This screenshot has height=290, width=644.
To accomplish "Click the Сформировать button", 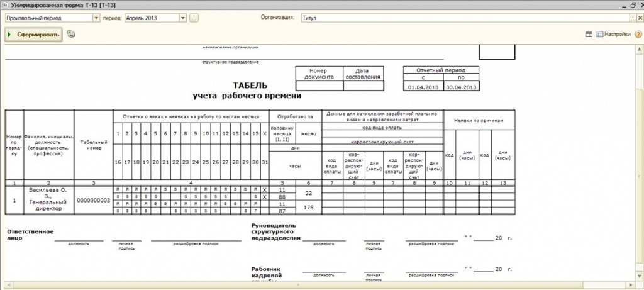I will [34, 35].
